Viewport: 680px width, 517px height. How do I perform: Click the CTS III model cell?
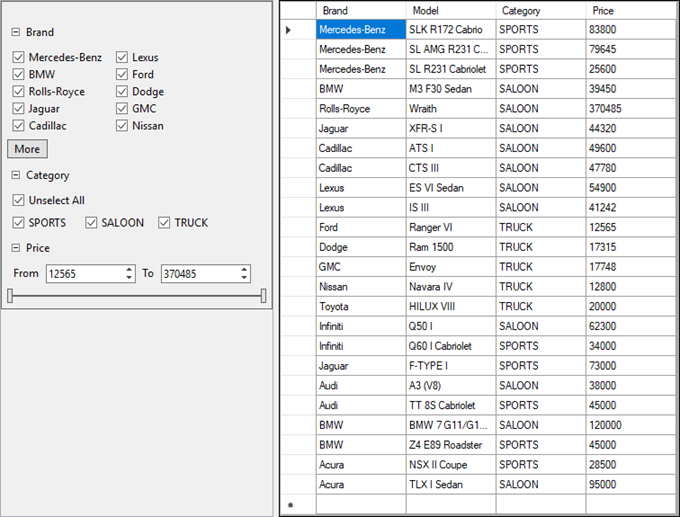click(x=451, y=168)
